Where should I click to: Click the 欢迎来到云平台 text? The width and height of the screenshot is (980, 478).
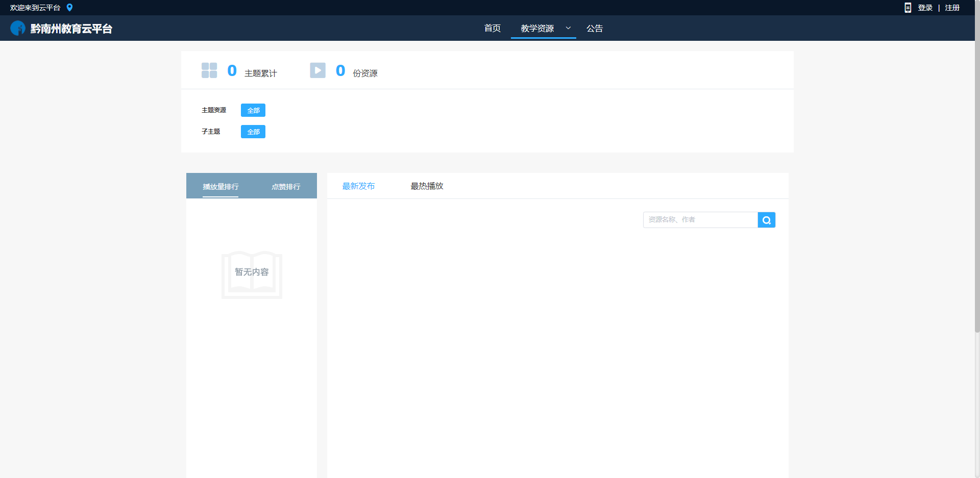tap(35, 8)
